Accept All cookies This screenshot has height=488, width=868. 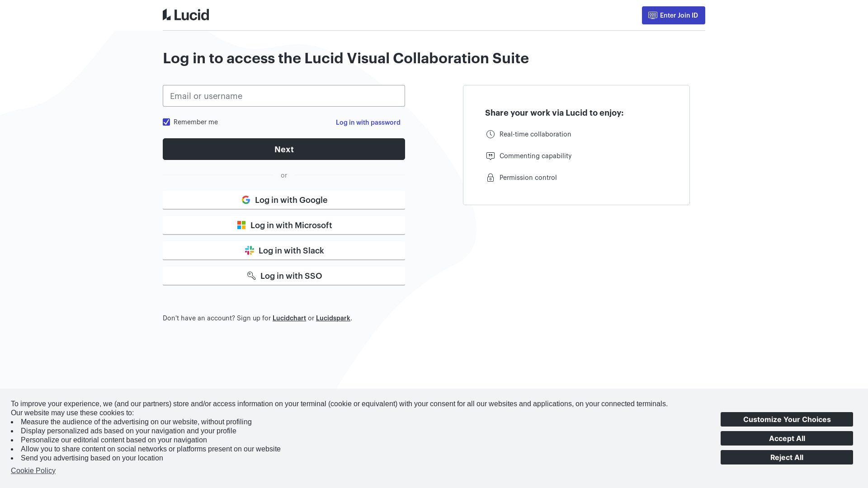click(787, 438)
